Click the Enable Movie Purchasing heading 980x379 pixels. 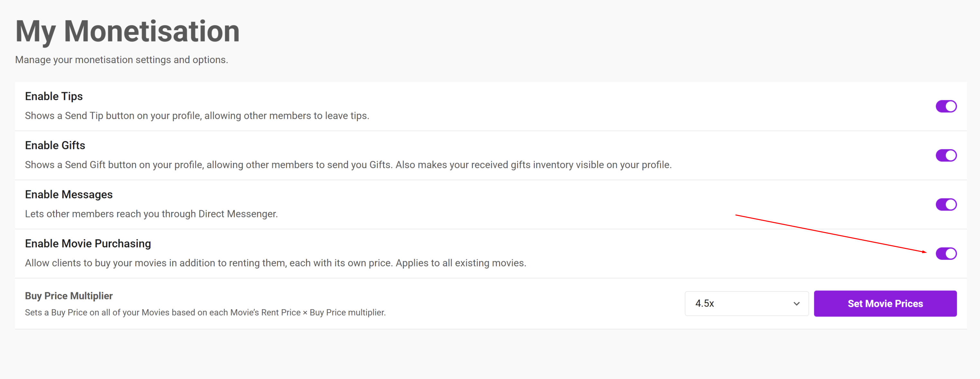[88, 243]
